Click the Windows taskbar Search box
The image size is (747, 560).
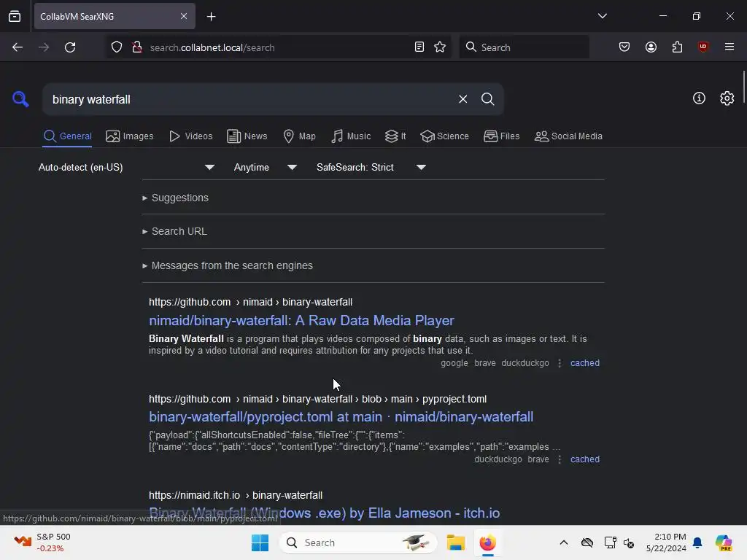[x=357, y=542]
